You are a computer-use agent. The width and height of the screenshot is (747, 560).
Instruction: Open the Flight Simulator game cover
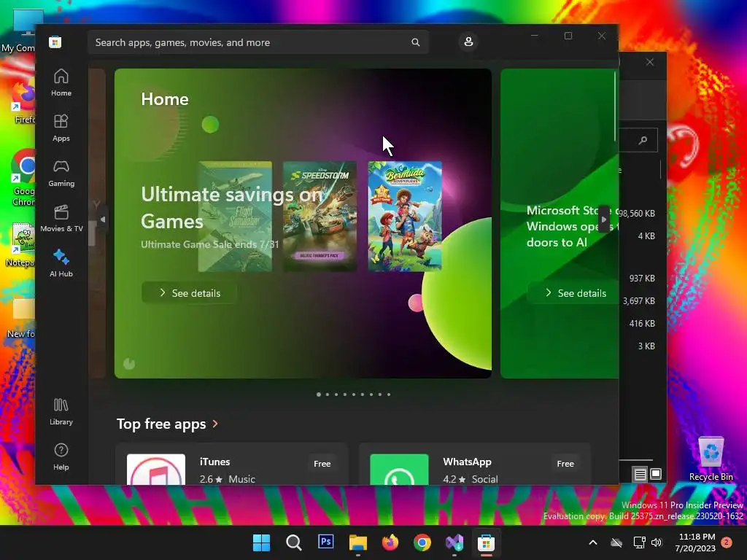click(235, 216)
